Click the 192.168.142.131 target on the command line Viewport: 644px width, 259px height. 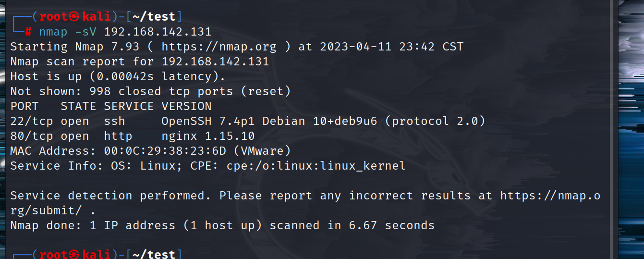tap(158, 32)
